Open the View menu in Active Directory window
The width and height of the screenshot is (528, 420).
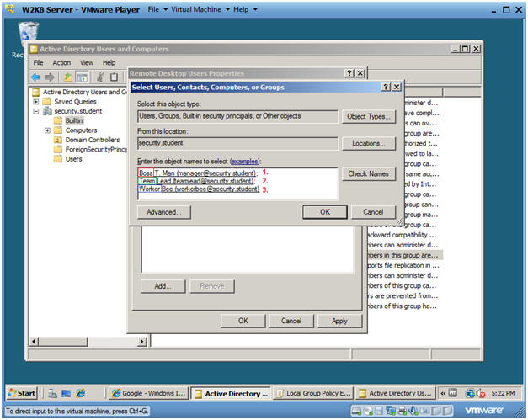(87, 62)
